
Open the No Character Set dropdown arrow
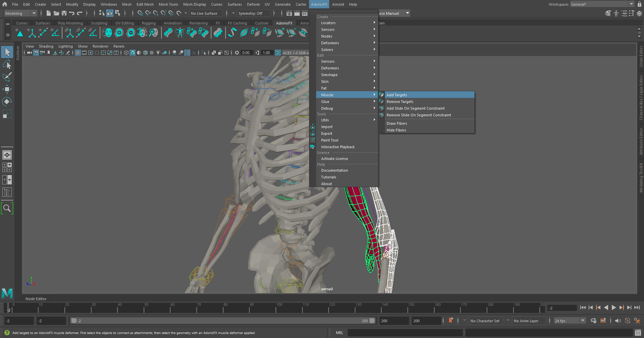pyautogui.click(x=464, y=321)
